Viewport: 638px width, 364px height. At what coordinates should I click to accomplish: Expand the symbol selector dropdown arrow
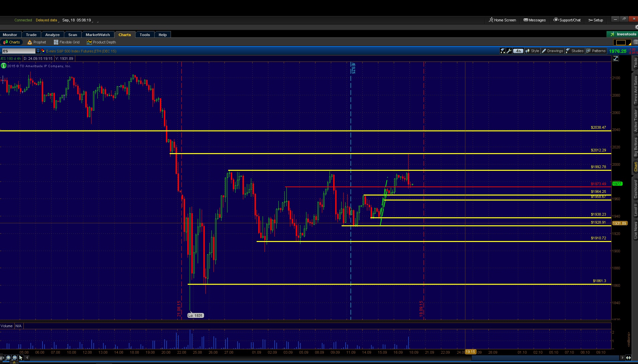tap(38, 51)
